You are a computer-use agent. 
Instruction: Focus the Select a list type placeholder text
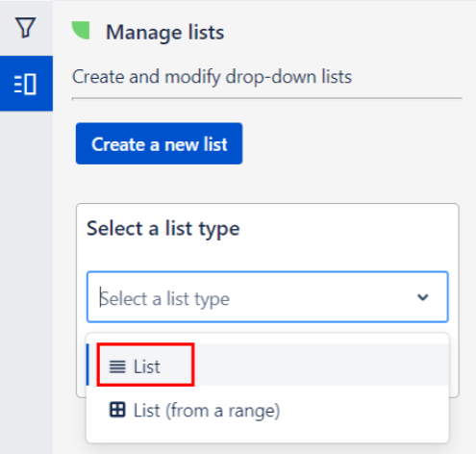point(164,299)
